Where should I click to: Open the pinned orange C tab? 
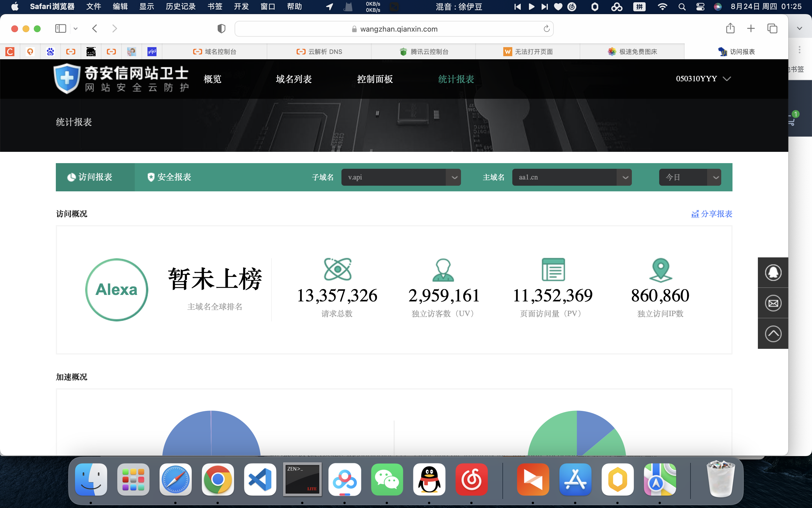[x=10, y=52]
